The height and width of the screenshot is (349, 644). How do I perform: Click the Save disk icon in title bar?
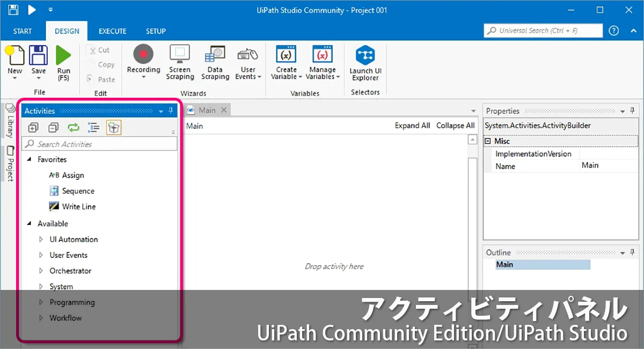[13, 10]
